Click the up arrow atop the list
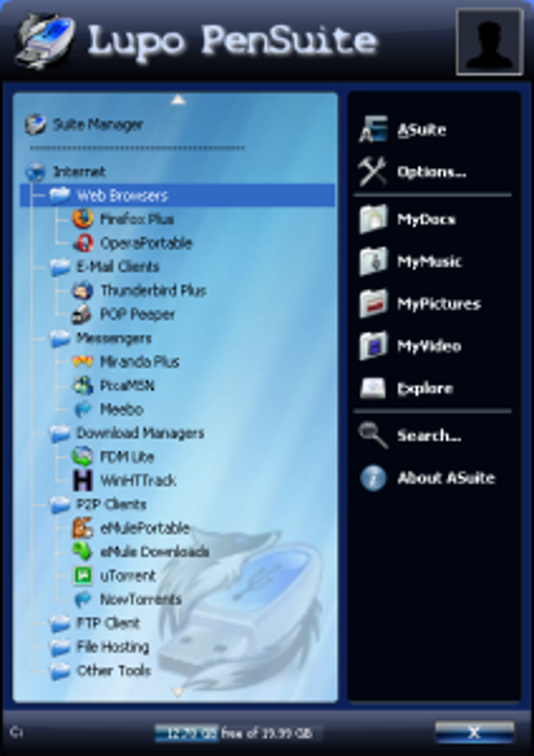This screenshot has height=756, width=534. point(178,100)
